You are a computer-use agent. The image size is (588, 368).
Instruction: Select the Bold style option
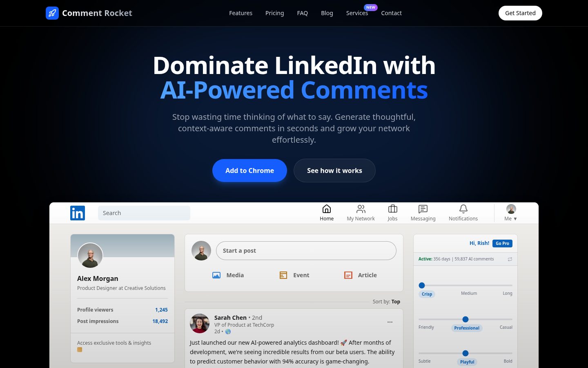pos(508,361)
